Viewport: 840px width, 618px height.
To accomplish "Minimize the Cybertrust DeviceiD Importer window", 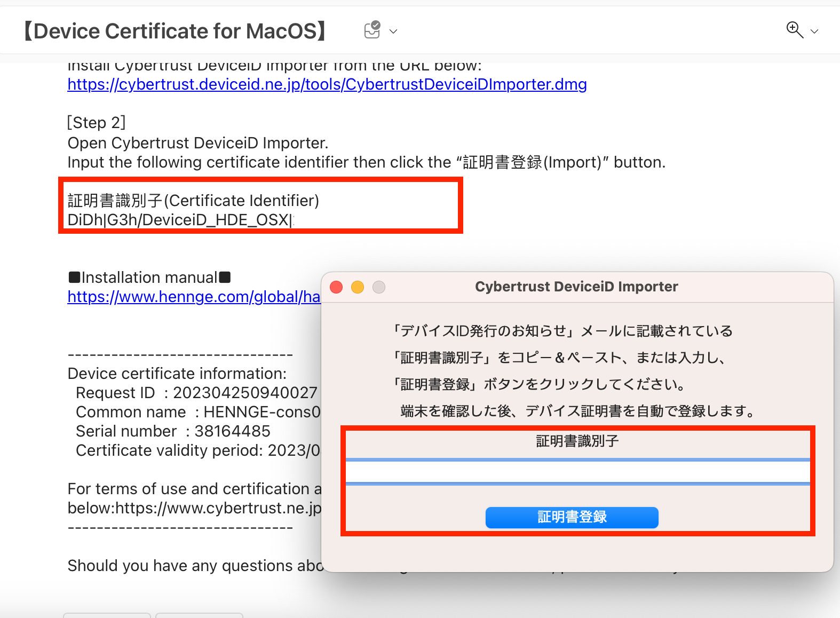I will point(358,287).
